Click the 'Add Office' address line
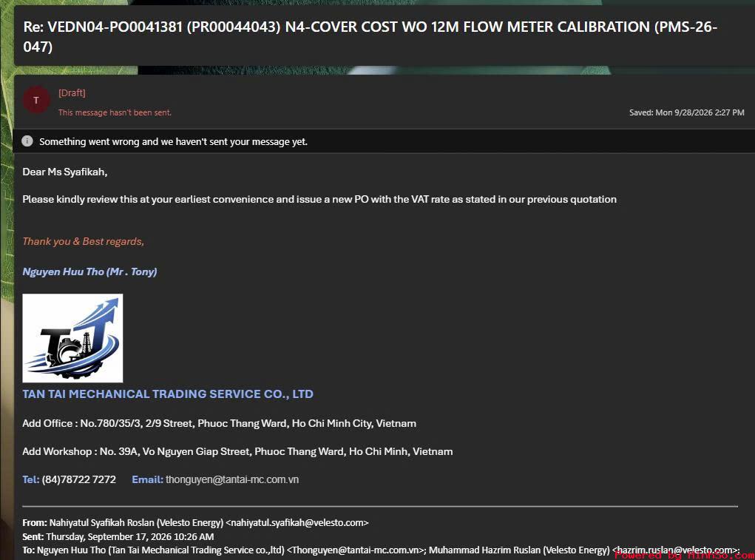The height and width of the screenshot is (560, 755). [x=219, y=423]
